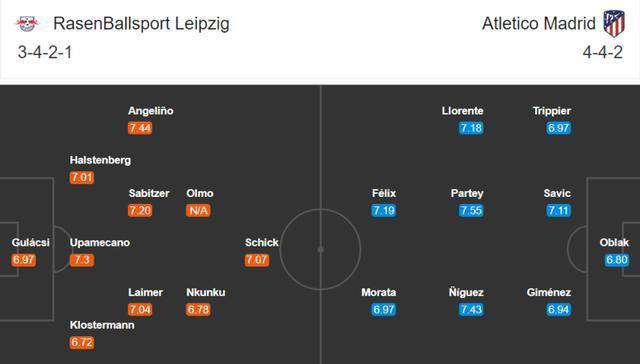Click goalkeeper Oblak's player name

(x=614, y=242)
